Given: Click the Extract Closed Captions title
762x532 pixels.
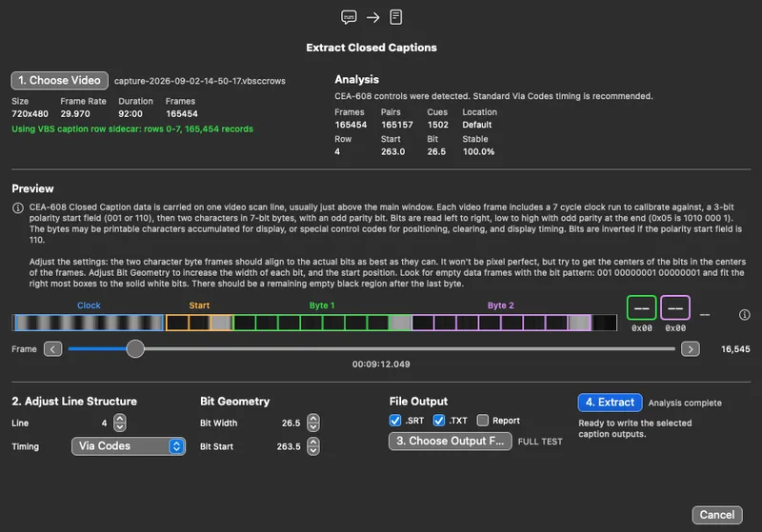Looking at the screenshot, I should click(x=371, y=48).
